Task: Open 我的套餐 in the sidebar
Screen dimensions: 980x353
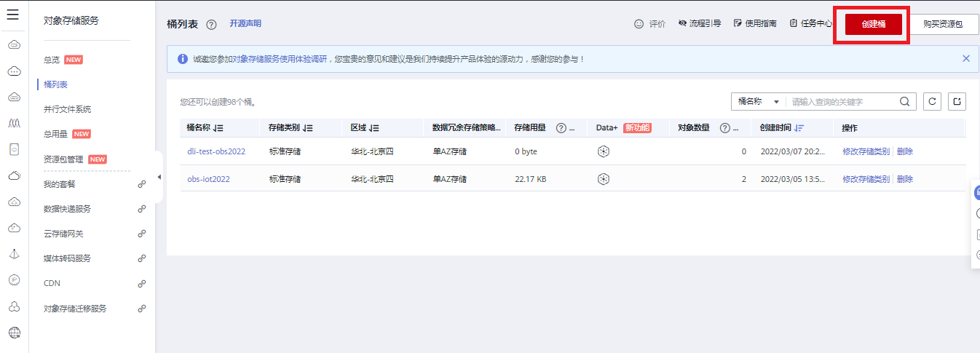Action: (60, 184)
